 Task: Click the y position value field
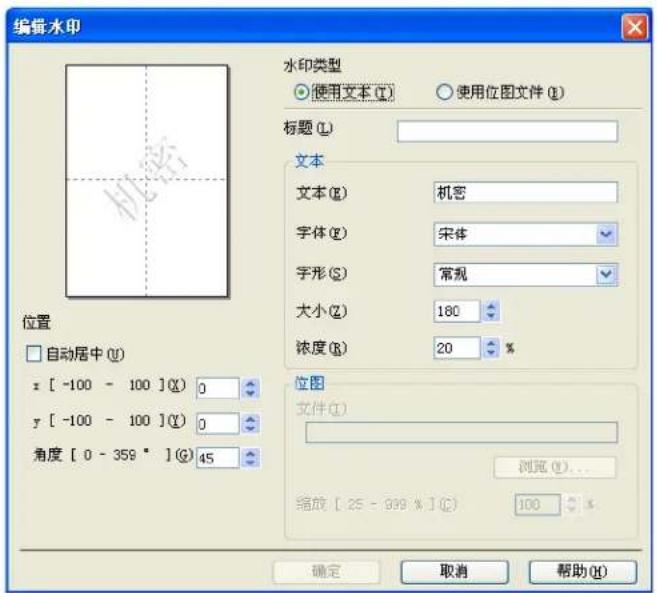[217, 423]
